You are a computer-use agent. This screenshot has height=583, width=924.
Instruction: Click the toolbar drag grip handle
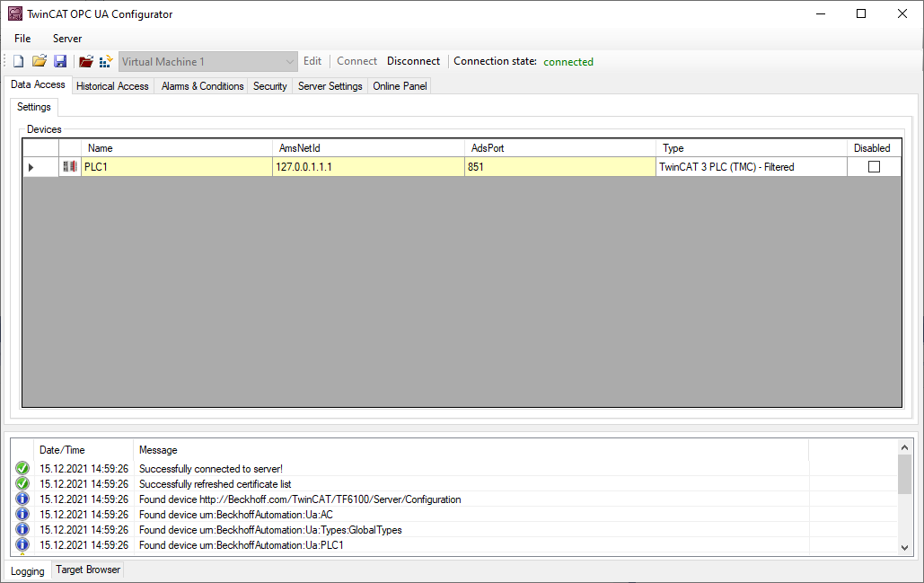tap(5, 61)
